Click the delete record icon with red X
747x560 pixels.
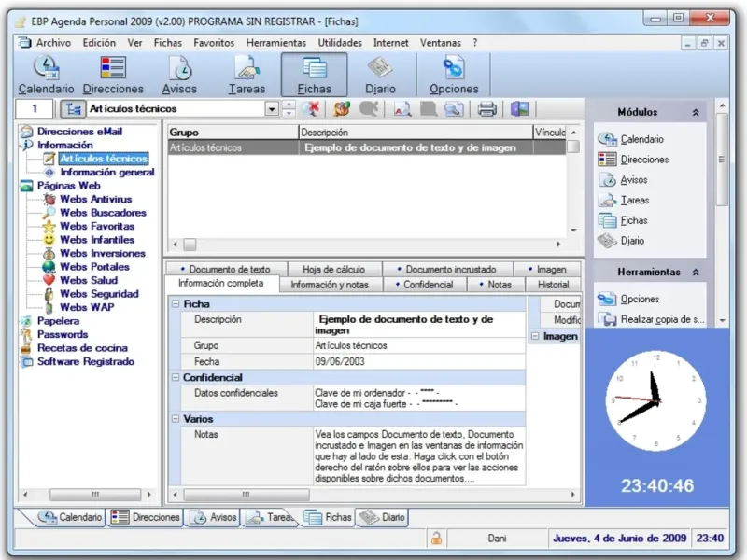tap(311, 109)
